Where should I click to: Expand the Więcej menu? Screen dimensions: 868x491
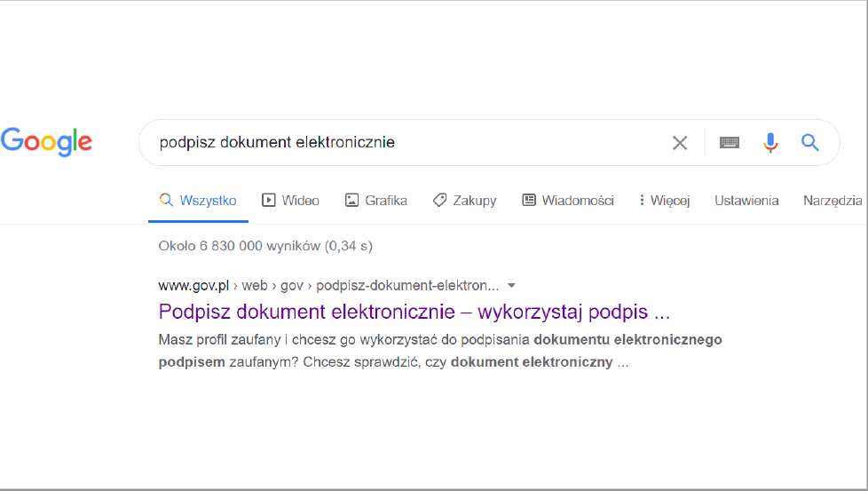click(x=664, y=201)
